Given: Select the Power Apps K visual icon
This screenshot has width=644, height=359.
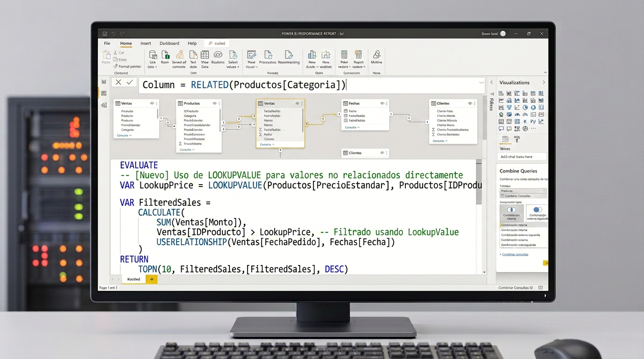Looking at the screenshot, I should click(525, 122).
